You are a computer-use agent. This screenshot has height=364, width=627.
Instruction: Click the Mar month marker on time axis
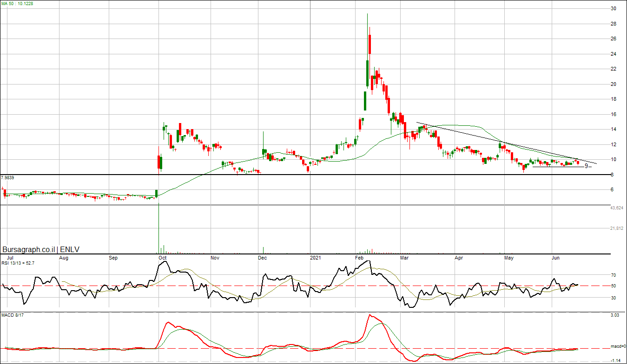(x=404, y=257)
